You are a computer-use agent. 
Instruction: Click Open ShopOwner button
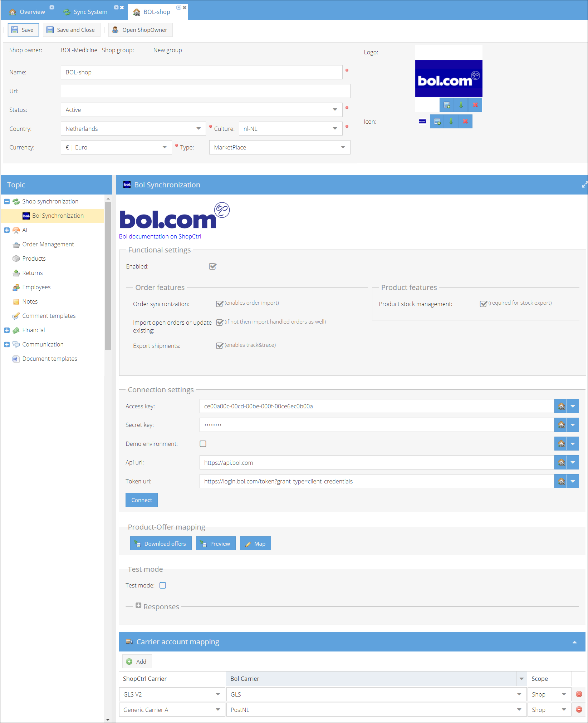pyautogui.click(x=140, y=30)
